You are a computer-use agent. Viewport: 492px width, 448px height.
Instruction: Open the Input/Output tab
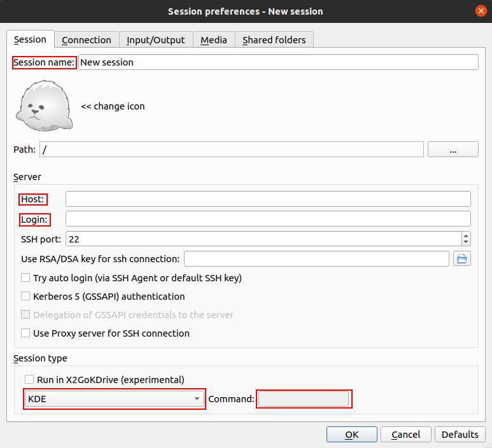click(x=155, y=40)
